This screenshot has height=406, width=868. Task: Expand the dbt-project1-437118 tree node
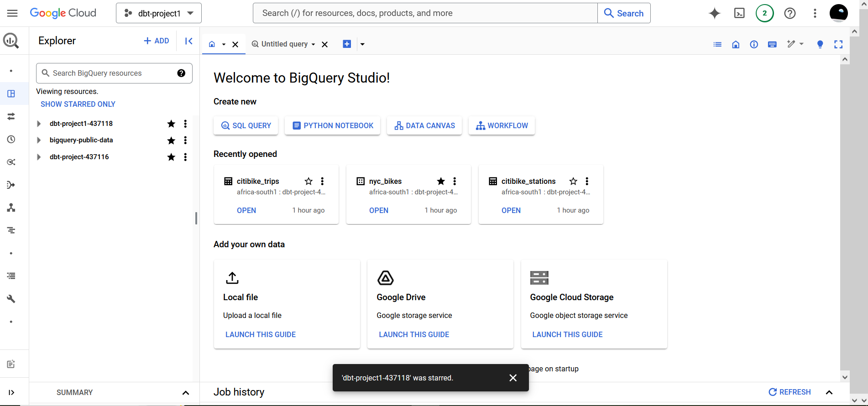click(39, 124)
